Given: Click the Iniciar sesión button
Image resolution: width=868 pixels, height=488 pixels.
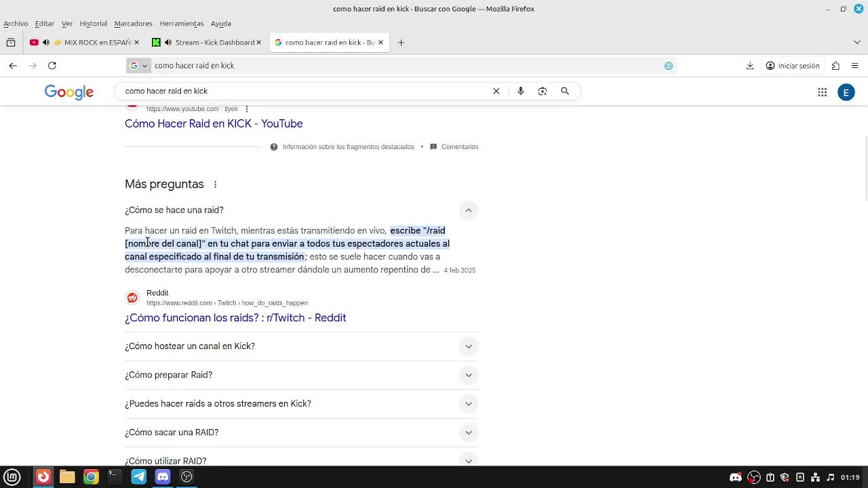Looking at the screenshot, I should click(x=793, y=66).
